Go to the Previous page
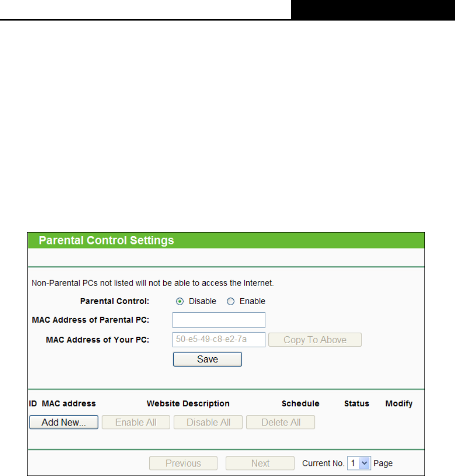Screen dimensions: 455x476 (x=183, y=463)
